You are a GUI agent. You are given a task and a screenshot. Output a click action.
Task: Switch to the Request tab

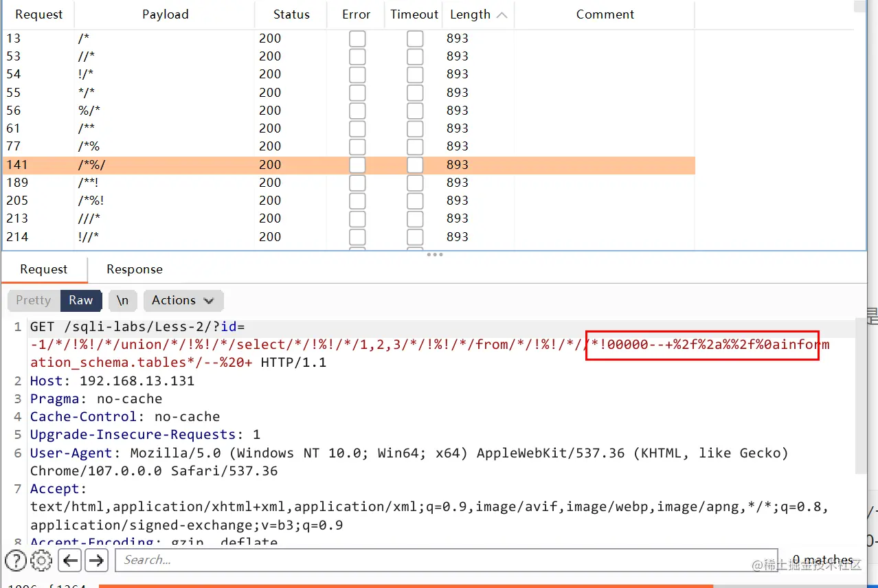(x=44, y=269)
